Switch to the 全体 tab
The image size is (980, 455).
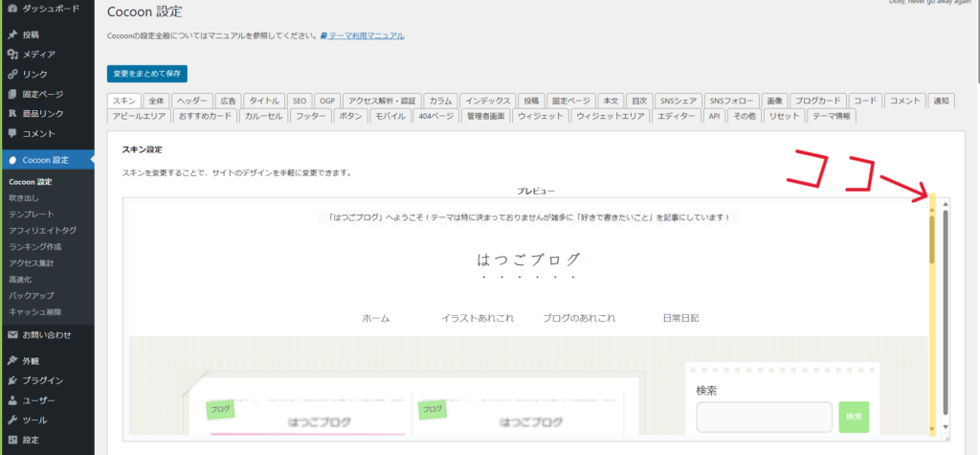pos(156,101)
